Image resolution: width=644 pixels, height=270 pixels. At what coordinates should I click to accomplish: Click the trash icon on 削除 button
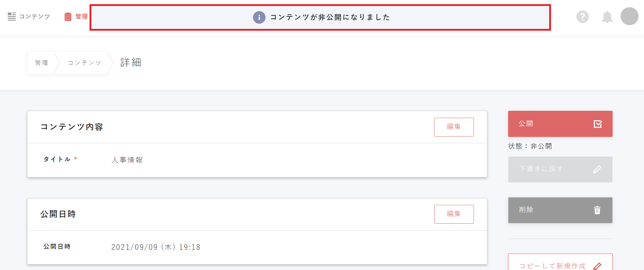pyautogui.click(x=597, y=210)
